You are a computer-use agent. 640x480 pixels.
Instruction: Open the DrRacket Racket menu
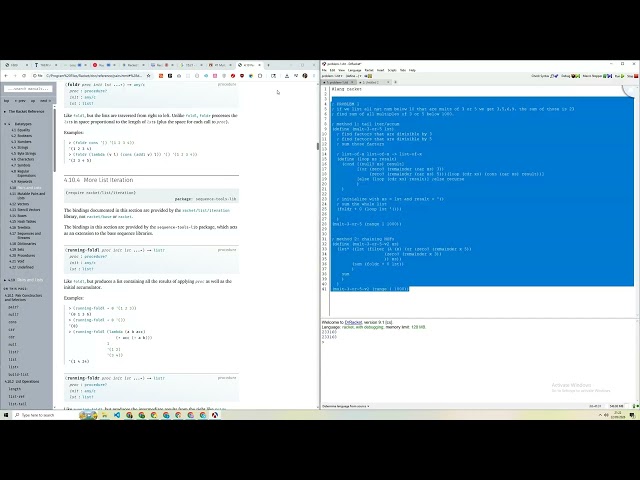(x=369, y=70)
